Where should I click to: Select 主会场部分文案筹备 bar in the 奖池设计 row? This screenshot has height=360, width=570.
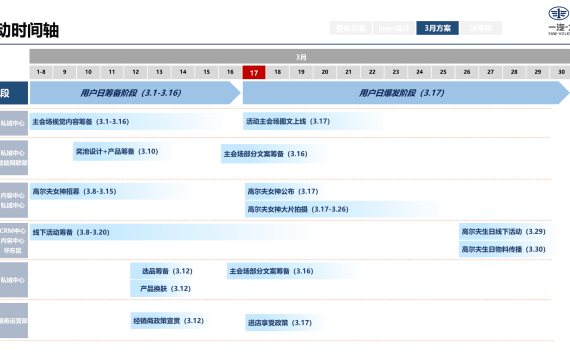coord(274,154)
